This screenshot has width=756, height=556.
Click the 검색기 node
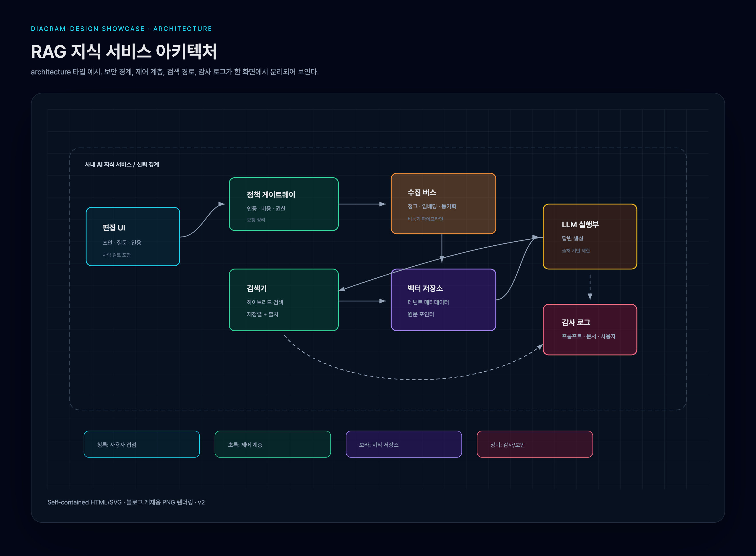point(283,299)
